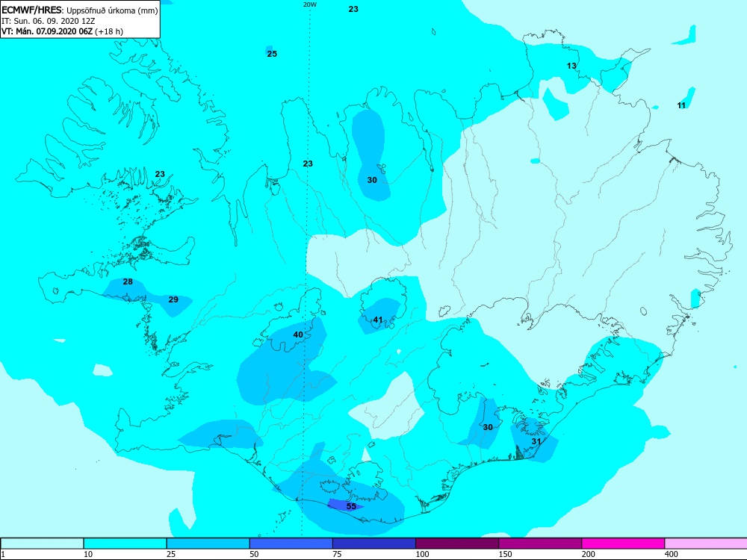Viewport: 747px width, 560px height.
Task: Choose the 200–400 mm hot pink legend swatch
Action: click(x=623, y=544)
